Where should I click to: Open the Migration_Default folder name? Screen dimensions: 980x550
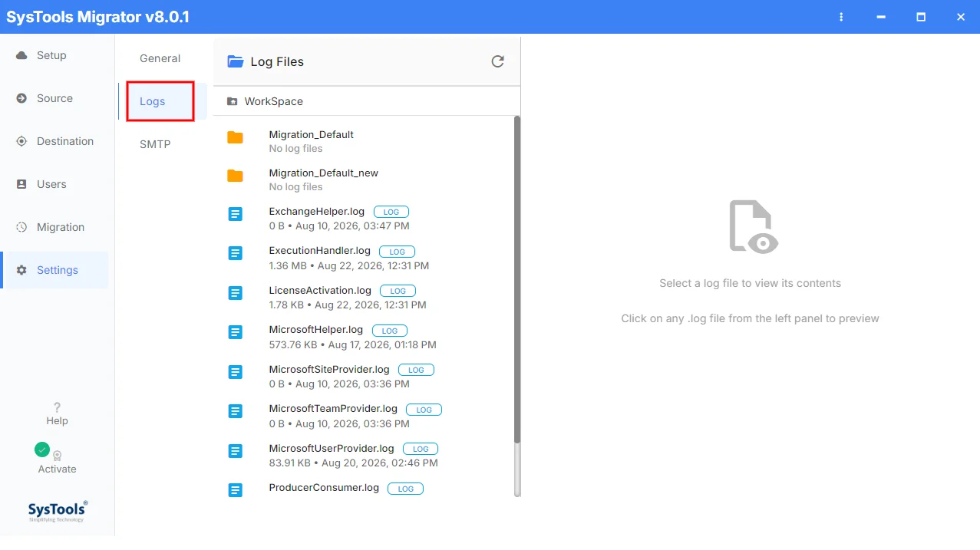click(311, 134)
